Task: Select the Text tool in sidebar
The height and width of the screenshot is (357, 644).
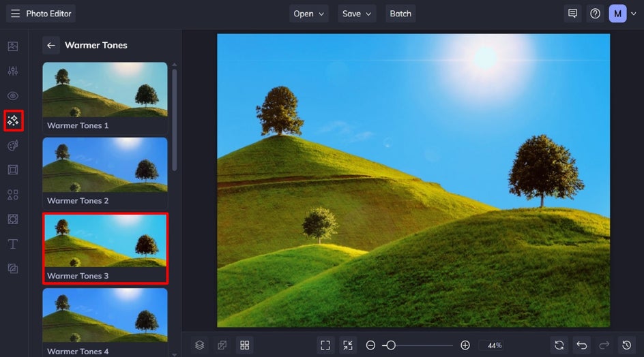Action: pos(13,244)
